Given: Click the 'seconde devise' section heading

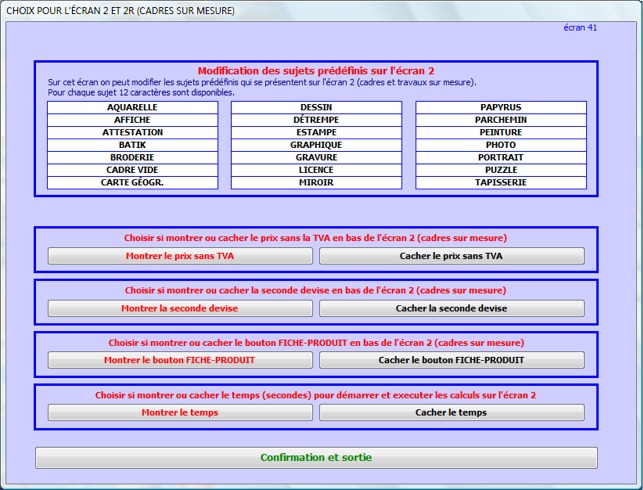Looking at the screenshot, I should [x=315, y=291].
